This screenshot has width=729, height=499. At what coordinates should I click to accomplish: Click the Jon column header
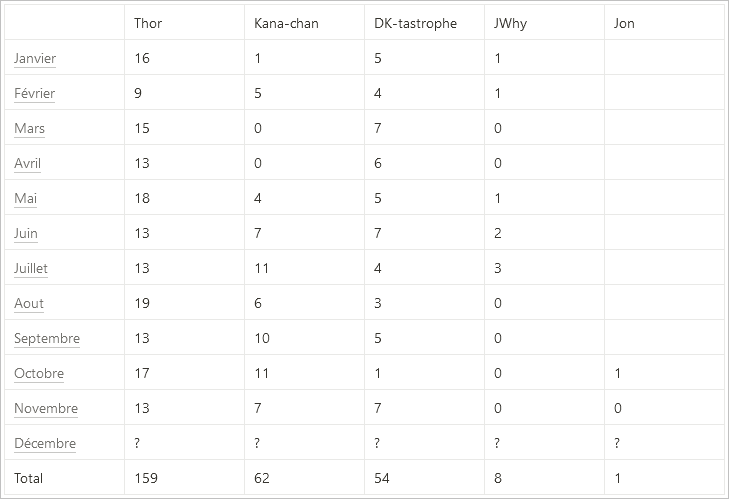(x=624, y=23)
